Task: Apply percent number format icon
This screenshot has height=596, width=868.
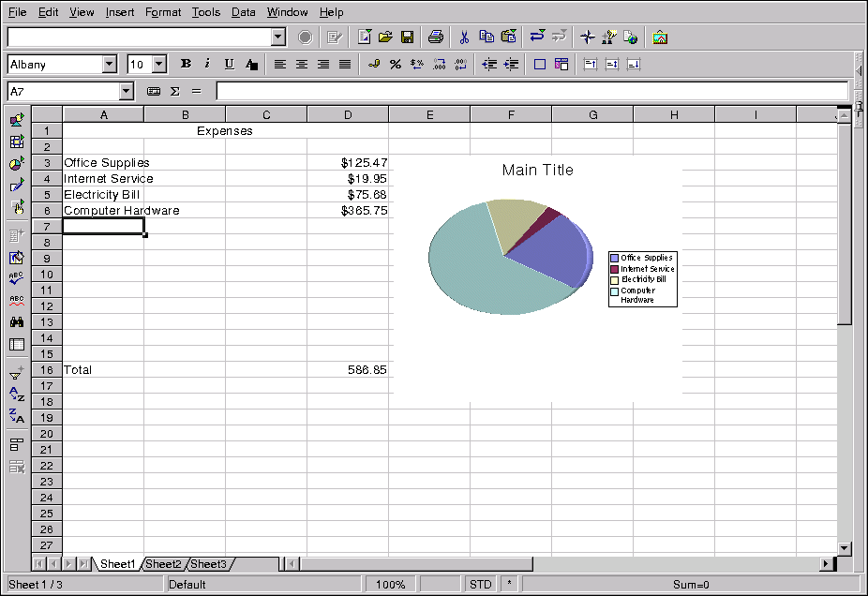Action: point(396,65)
